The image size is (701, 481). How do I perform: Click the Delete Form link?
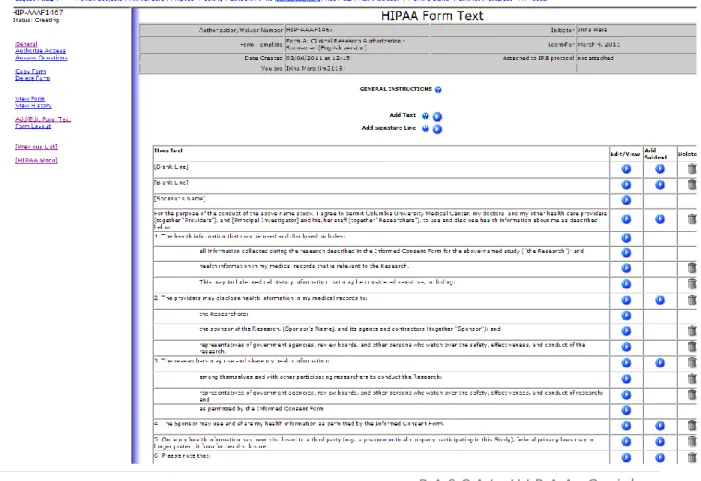click(33, 78)
